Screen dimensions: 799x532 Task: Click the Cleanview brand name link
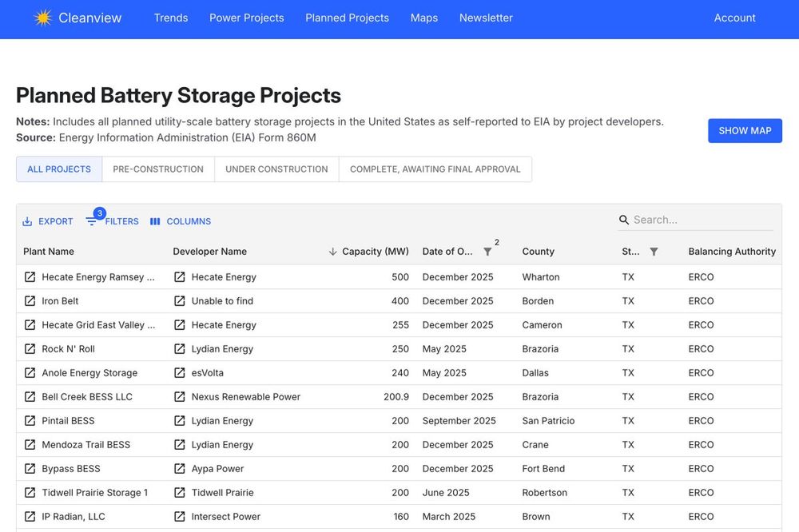coord(90,18)
